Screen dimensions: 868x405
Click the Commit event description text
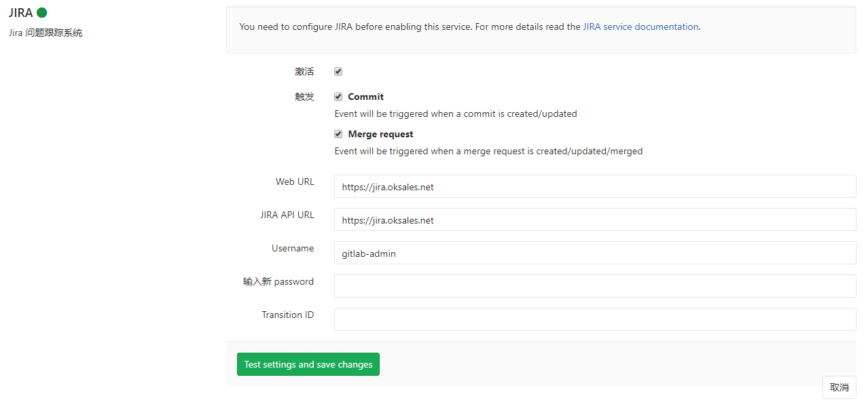pos(455,113)
